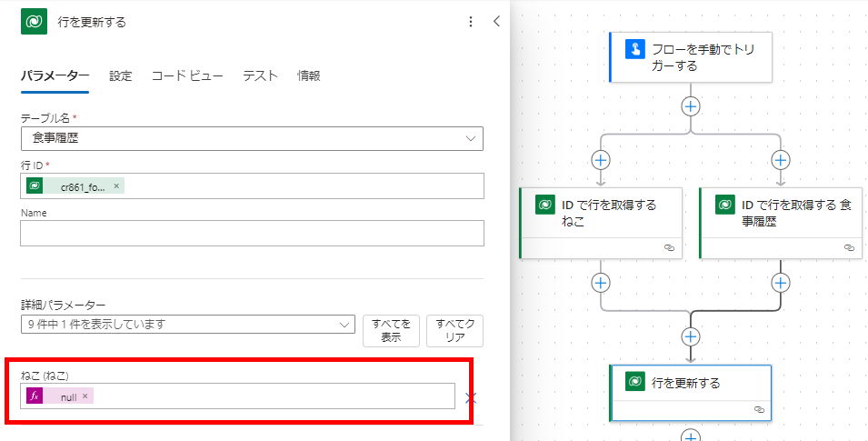Remove the cr861_fo... token from 行 ID

click(x=116, y=186)
